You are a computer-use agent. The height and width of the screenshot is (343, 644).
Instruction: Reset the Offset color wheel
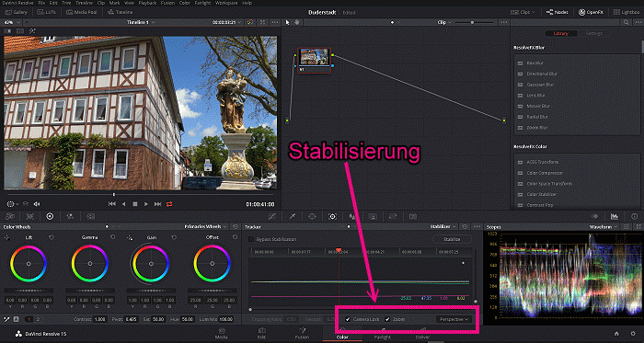coord(235,237)
